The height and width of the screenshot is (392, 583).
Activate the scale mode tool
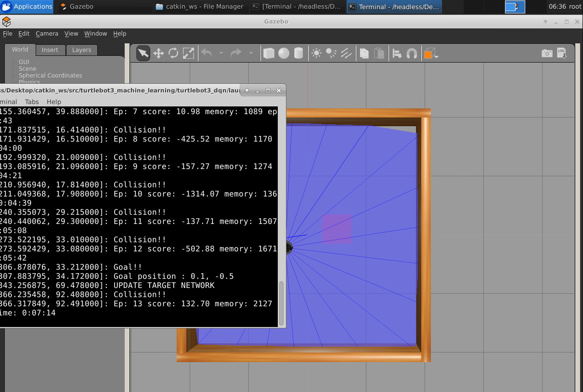(189, 53)
